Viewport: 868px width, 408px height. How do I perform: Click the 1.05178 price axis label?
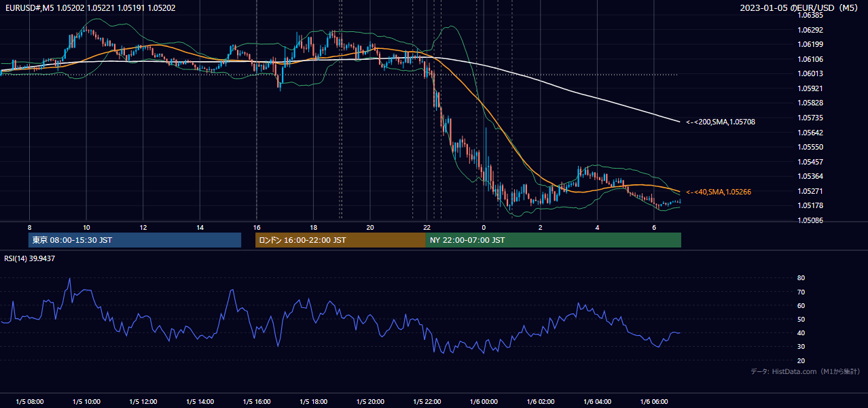click(x=809, y=205)
